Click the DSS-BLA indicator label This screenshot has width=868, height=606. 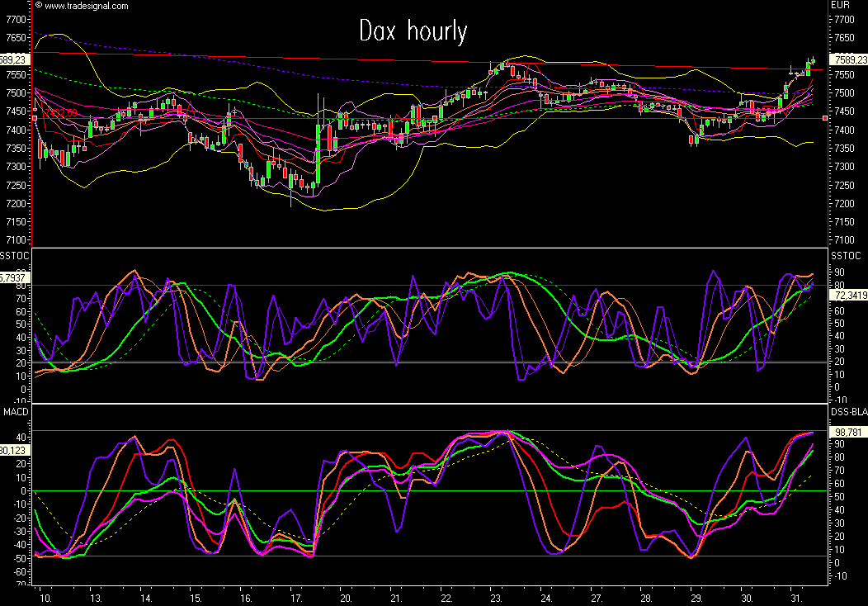click(848, 412)
